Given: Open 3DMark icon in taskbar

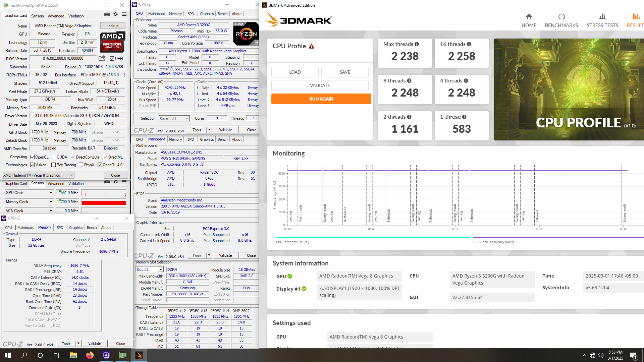Looking at the screenshot, I should click(139, 355).
